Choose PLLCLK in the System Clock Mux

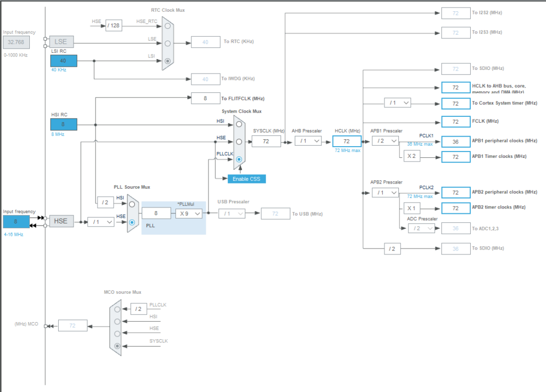[x=239, y=159]
